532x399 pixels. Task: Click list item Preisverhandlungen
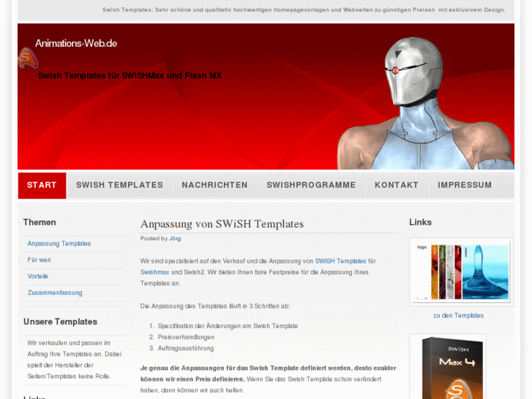coord(186,338)
